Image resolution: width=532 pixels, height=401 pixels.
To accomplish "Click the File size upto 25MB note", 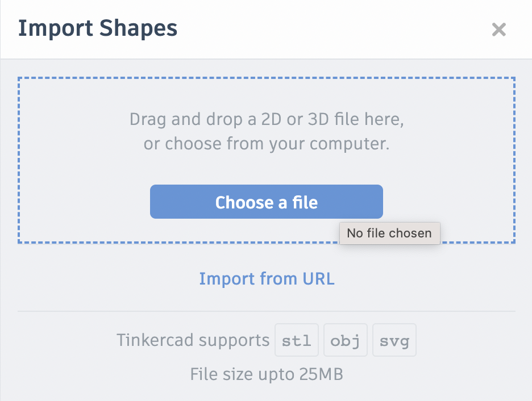I will click(x=267, y=374).
